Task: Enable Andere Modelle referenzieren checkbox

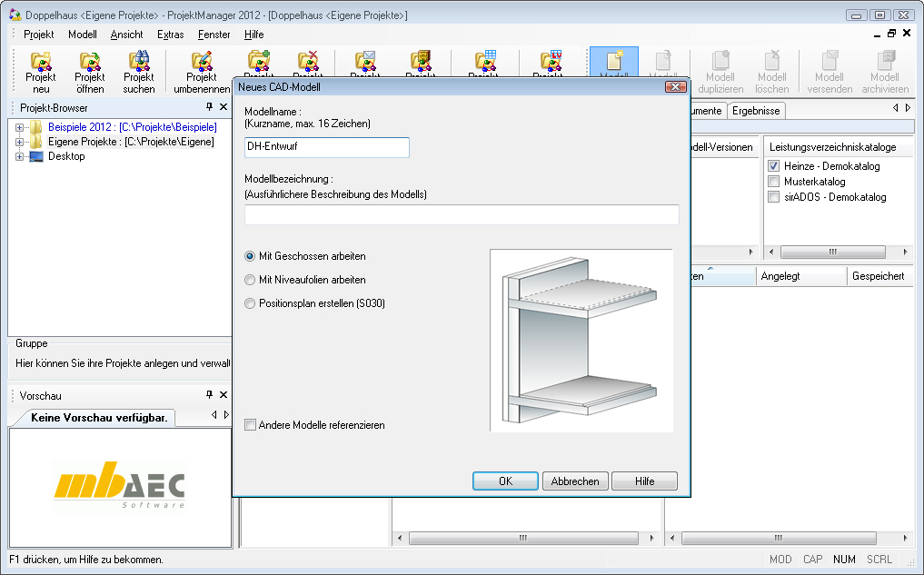Action: tap(251, 425)
